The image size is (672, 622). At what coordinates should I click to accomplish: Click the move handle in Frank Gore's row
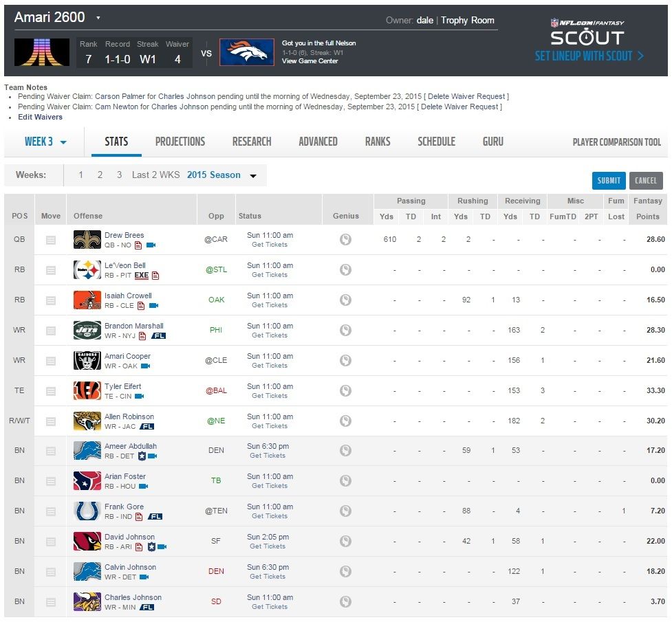51,511
